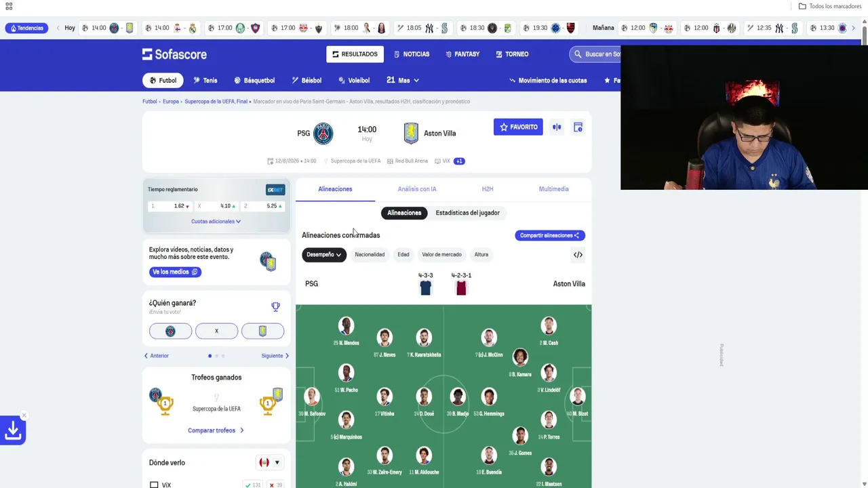The width and height of the screenshot is (868, 488).
Task: Select the Valor de mercado filter chip
Action: [441, 255]
